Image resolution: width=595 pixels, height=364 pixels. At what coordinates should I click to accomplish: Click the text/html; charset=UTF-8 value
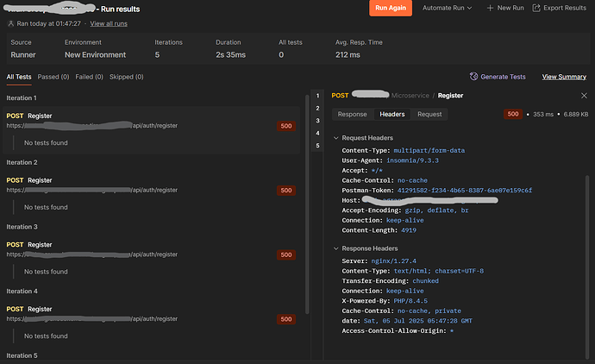439,271
